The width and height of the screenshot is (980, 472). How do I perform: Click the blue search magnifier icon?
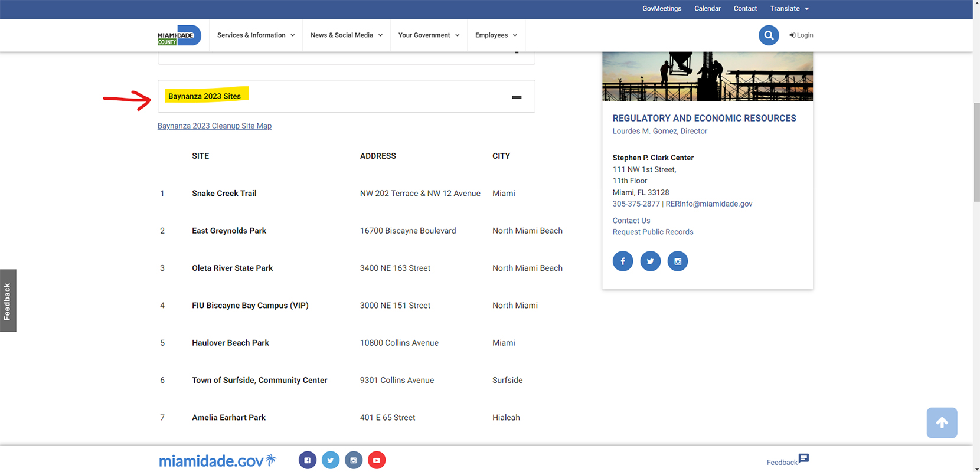768,35
